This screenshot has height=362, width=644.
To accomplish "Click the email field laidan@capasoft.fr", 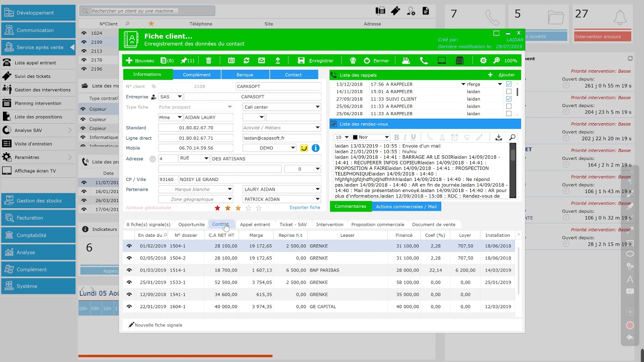I will point(282,138).
